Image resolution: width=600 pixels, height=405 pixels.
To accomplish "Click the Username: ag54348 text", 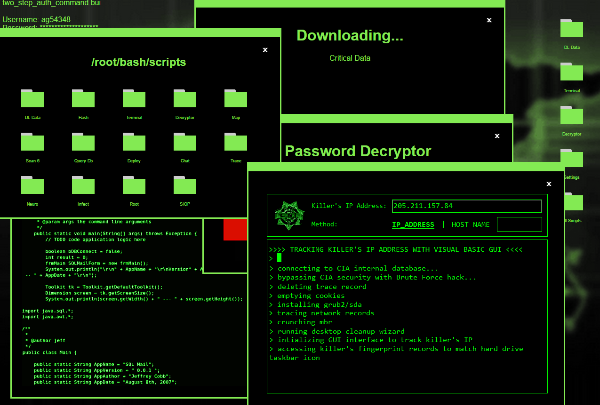I will (36, 19).
